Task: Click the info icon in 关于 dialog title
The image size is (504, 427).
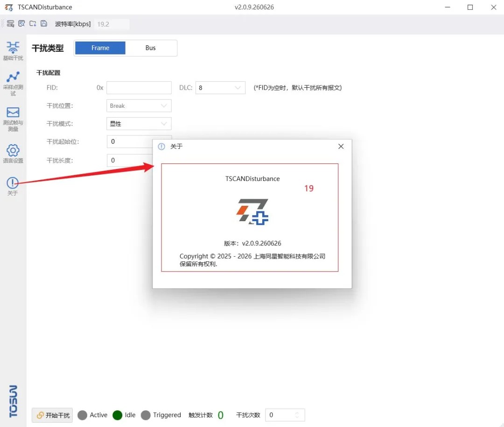Action: [x=161, y=147]
